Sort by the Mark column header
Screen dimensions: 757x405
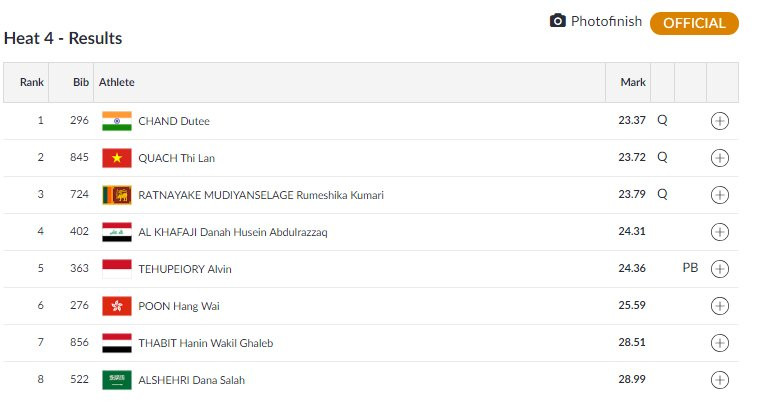pos(632,82)
